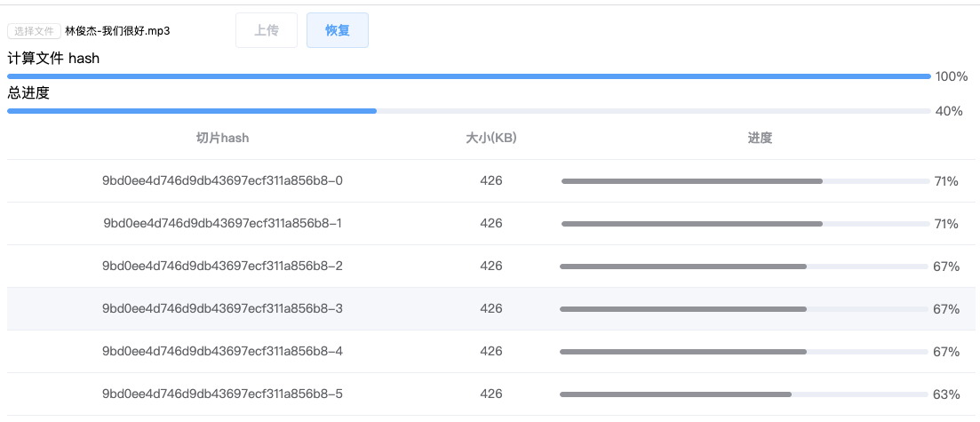Click the 进度 column header

760,138
